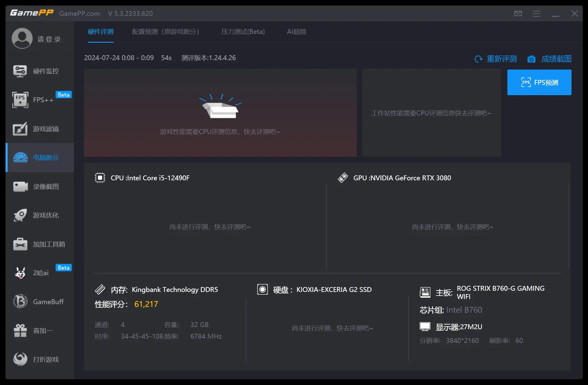The width and height of the screenshot is (588, 385).
Task: Open the 游戏滤镜 game filter icon
Action: [20, 129]
